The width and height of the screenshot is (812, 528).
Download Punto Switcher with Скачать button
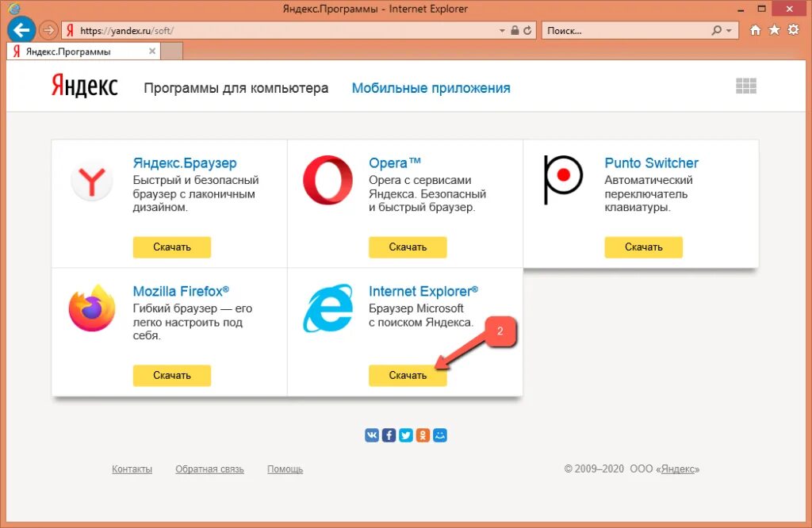pos(644,247)
